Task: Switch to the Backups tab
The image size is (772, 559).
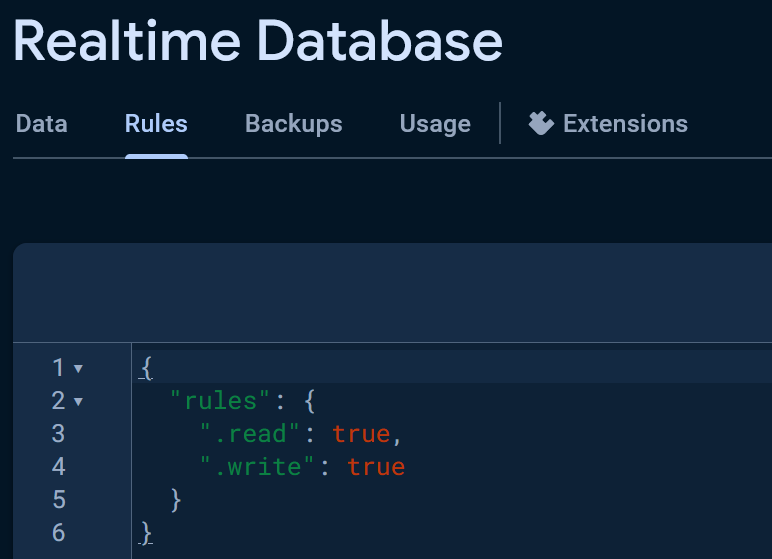Action: tap(293, 124)
